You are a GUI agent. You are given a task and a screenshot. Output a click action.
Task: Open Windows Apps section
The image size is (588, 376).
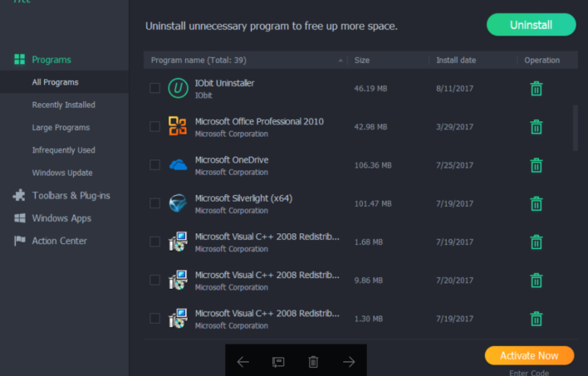coord(61,218)
